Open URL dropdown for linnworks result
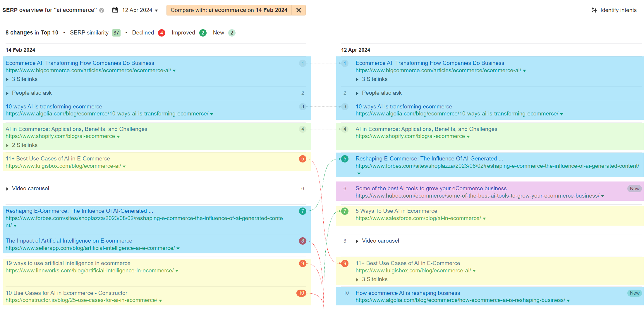The image size is (644, 313). (x=177, y=271)
